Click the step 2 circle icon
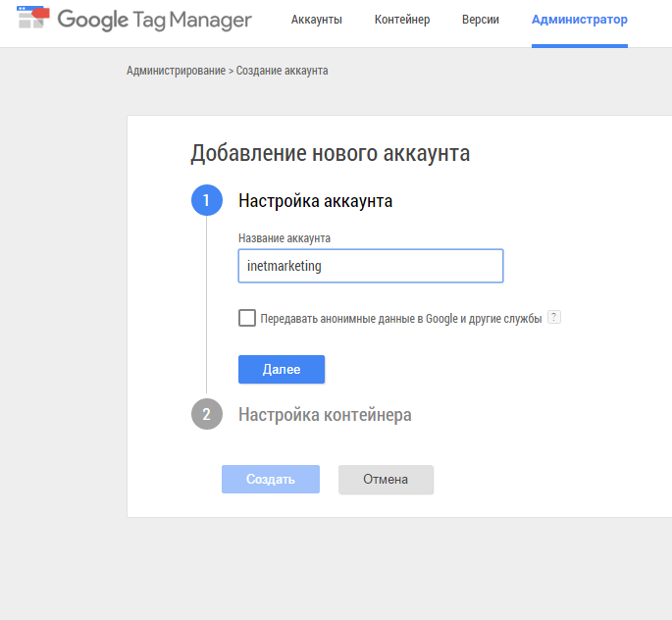Screen dimensions: 672x620 click(207, 414)
